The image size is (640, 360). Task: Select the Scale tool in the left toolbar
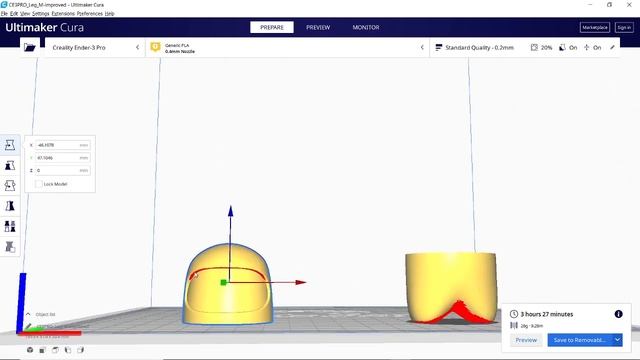(x=10, y=165)
